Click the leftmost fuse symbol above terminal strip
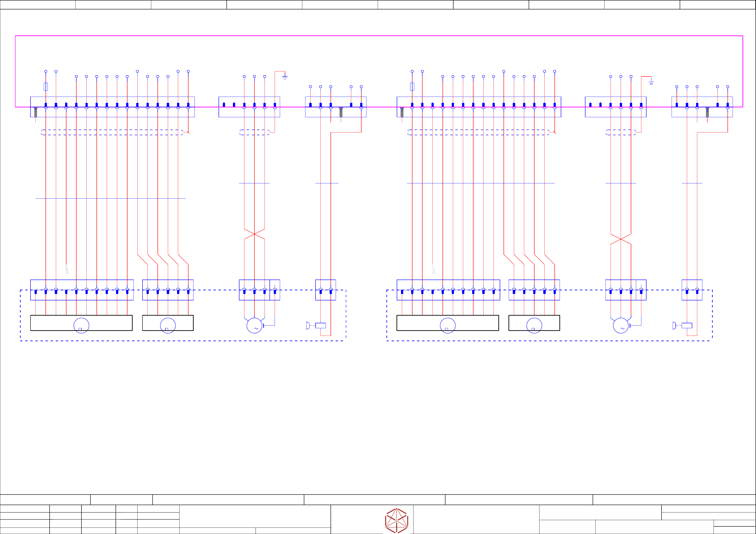 click(x=46, y=87)
